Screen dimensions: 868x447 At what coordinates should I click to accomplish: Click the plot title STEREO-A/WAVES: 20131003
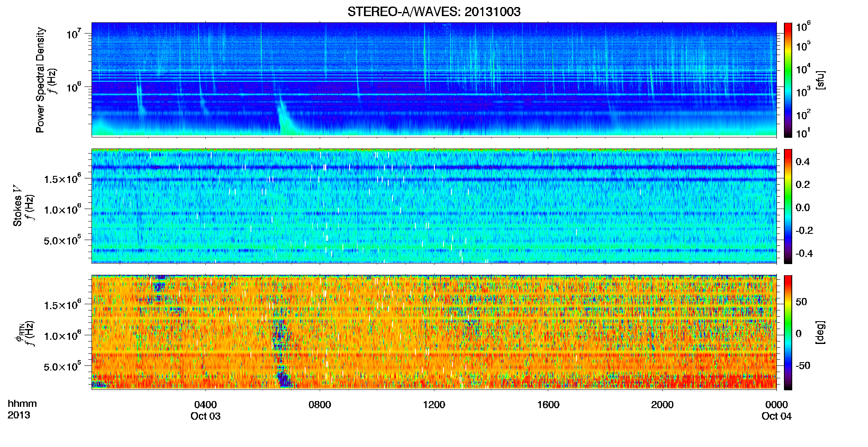[x=434, y=12]
